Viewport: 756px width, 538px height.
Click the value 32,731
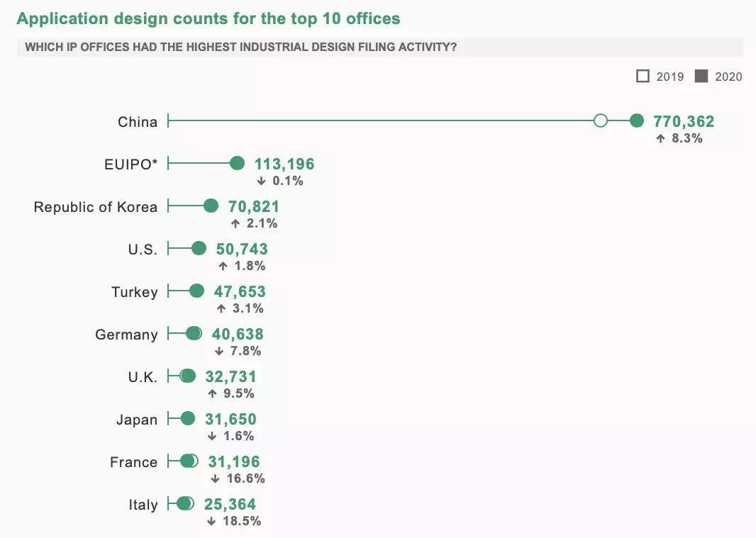231,376
